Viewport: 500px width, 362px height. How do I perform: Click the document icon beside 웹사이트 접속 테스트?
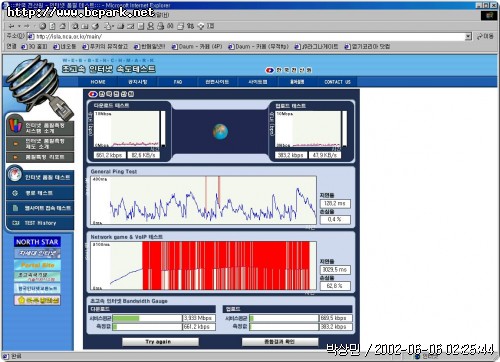coord(15,208)
